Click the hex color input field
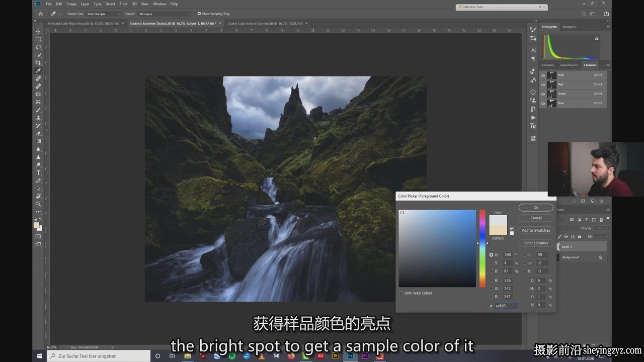The image size is (644, 362). pyautogui.click(x=506, y=306)
